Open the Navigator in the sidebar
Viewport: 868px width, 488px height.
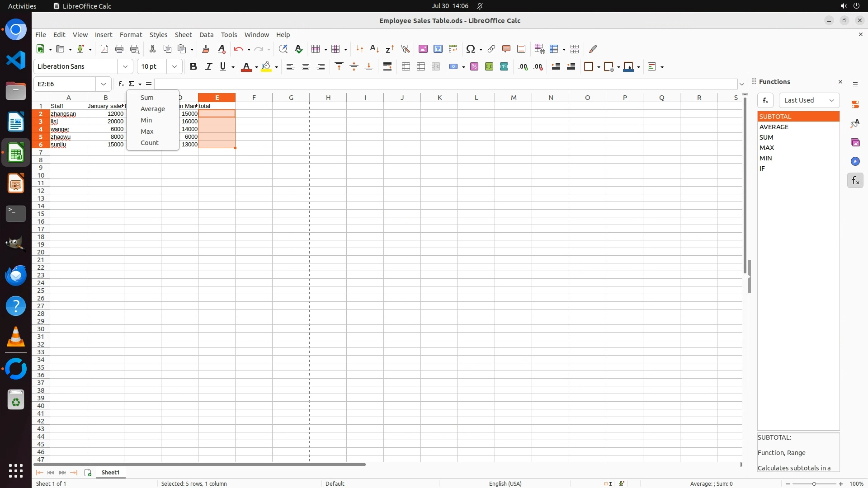(855, 161)
